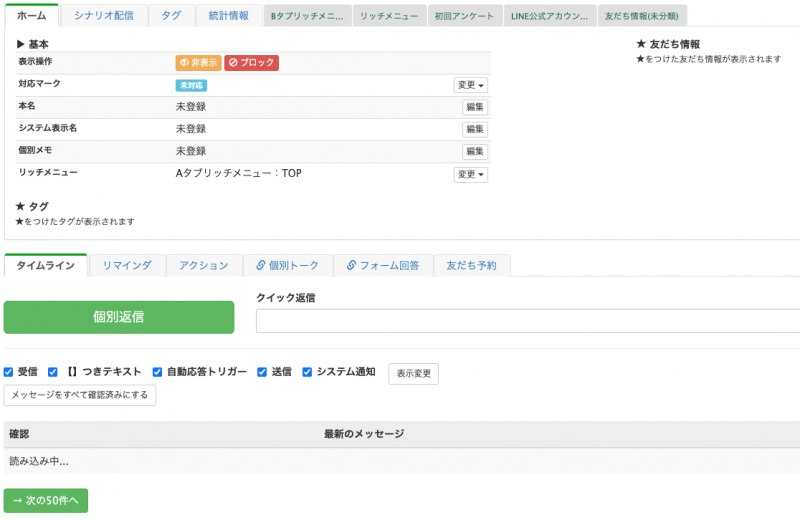Click メッセージをすべて確認済みにする button
The height and width of the screenshot is (520, 800).
pyautogui.click(x=80, y=395)
